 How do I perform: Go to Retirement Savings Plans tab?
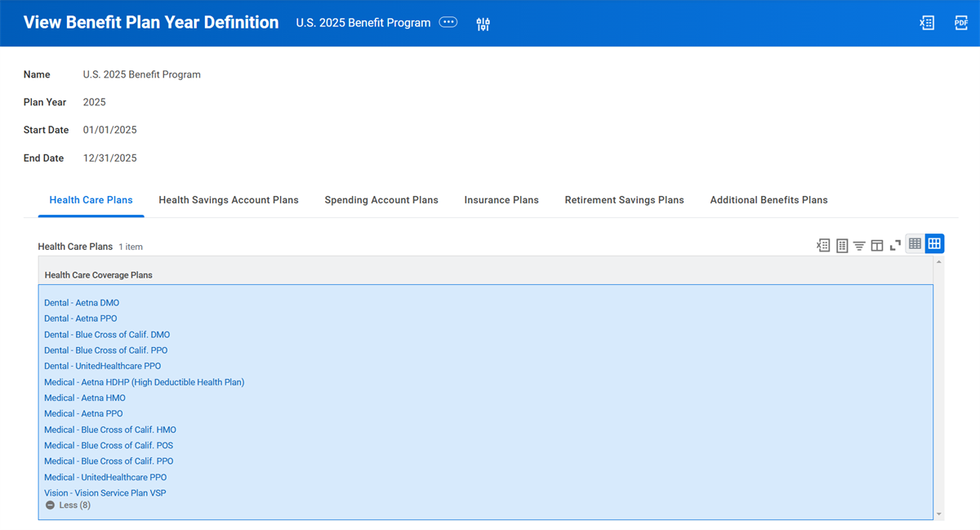click(x=624, y=200)
